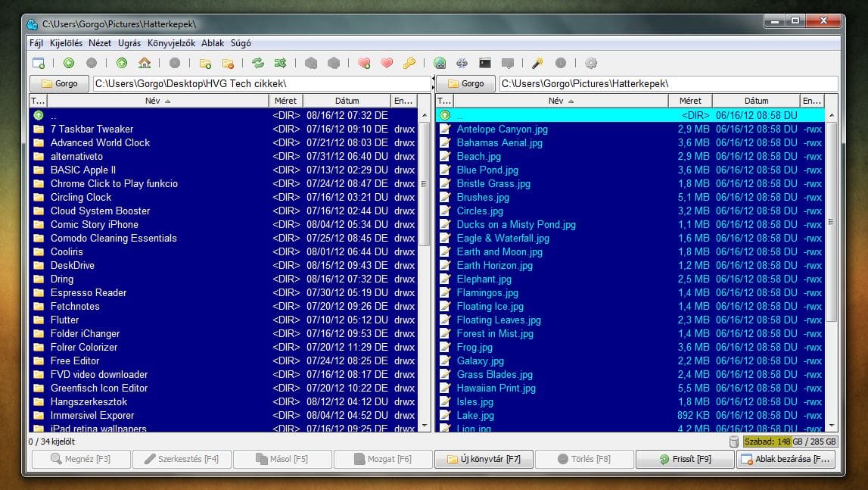Click the grayed-out monitor icon in toolbar
Image resolution: width=868 pixels, height=490 pixels.
pyautogui.click(x=508, y=63)
